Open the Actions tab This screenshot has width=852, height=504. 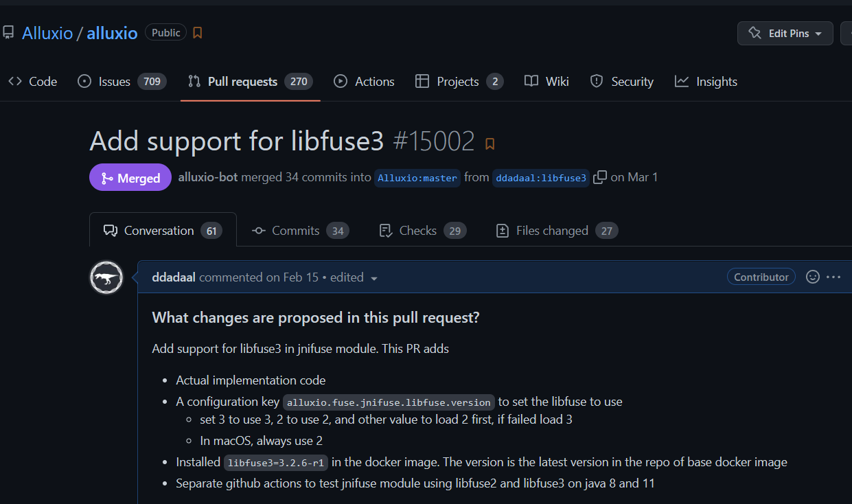(364, 82)
